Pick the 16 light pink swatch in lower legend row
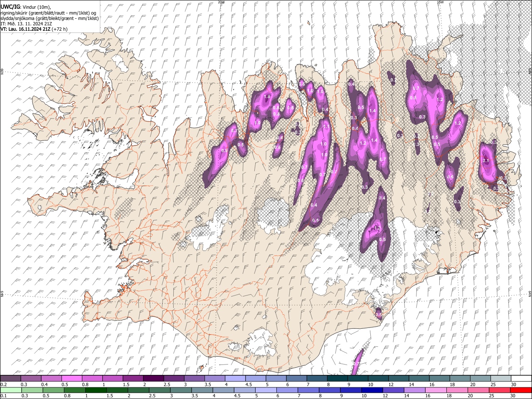 [436, 390]
